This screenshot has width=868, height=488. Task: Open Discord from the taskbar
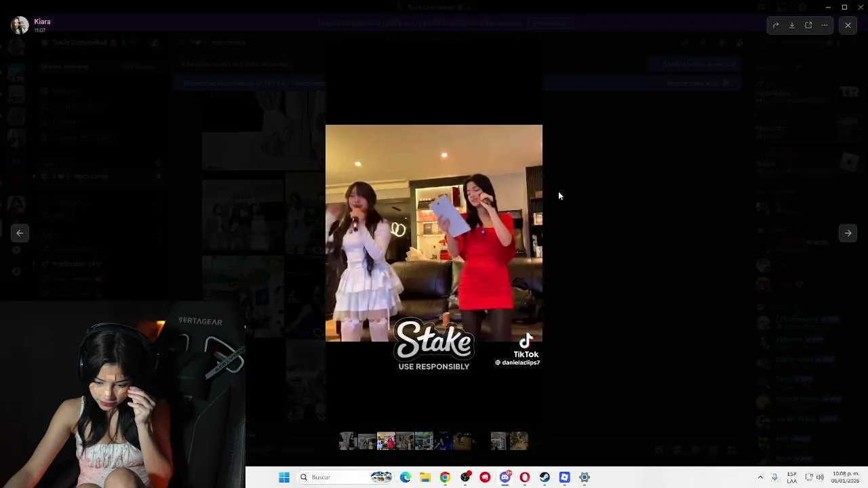point(505,477)
